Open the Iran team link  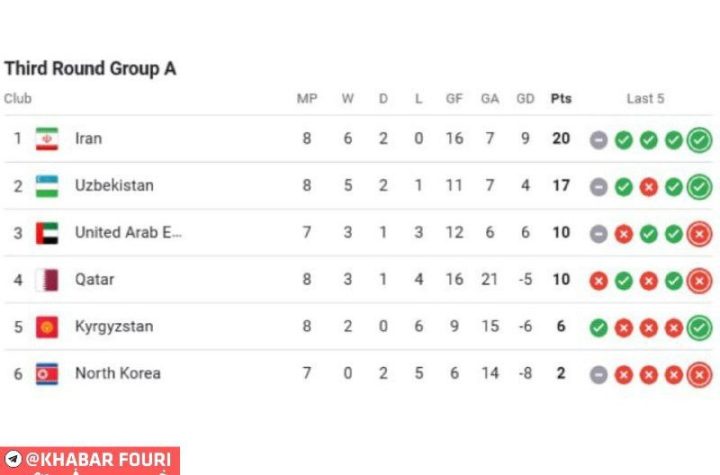(x=88, y=139)
